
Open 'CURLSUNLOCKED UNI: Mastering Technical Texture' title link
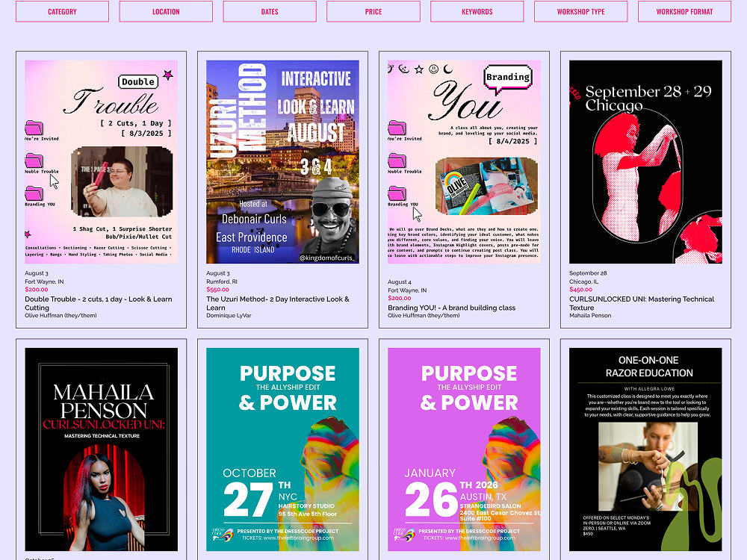(x=642, y=303)
